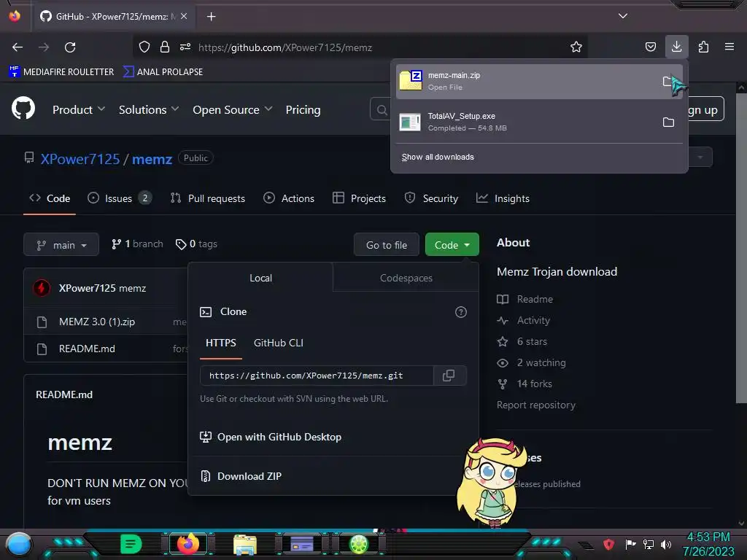
Task: Click the Go to file button
Action: click(x=387, y=245)
